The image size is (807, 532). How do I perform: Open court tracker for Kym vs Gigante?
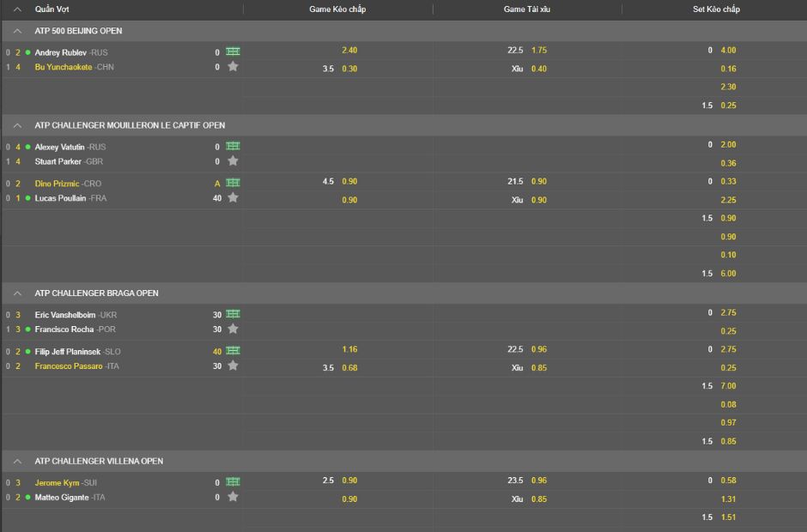pos(233,482)
